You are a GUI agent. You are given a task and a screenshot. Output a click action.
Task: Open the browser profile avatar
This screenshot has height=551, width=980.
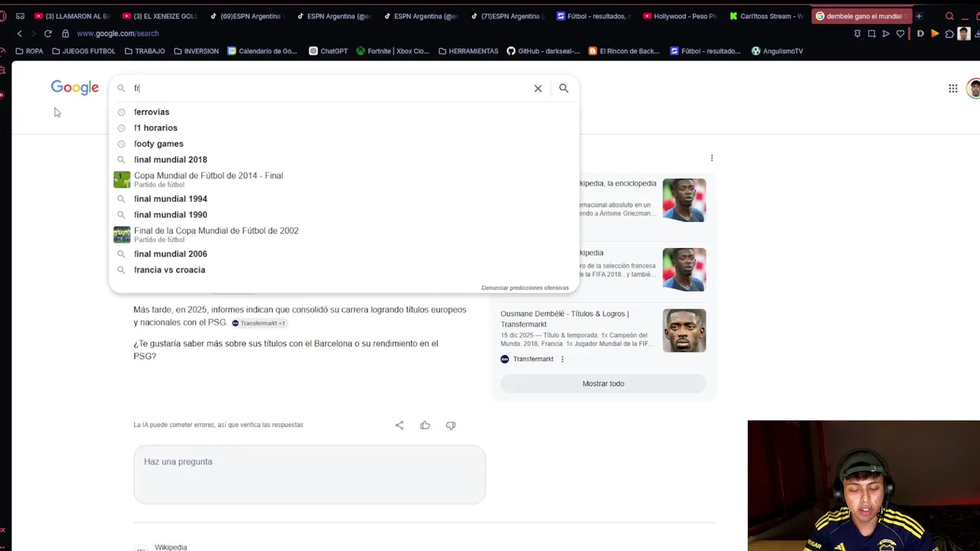[x=964, y=34]
